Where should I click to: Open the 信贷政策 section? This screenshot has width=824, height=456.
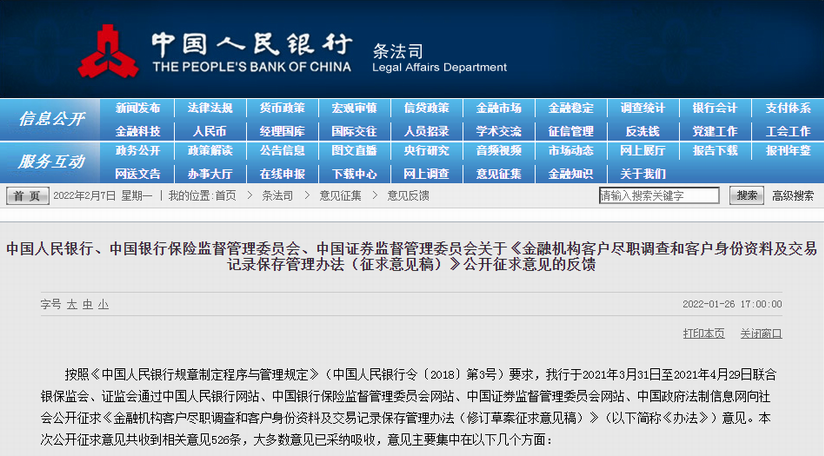click(426, 108)
